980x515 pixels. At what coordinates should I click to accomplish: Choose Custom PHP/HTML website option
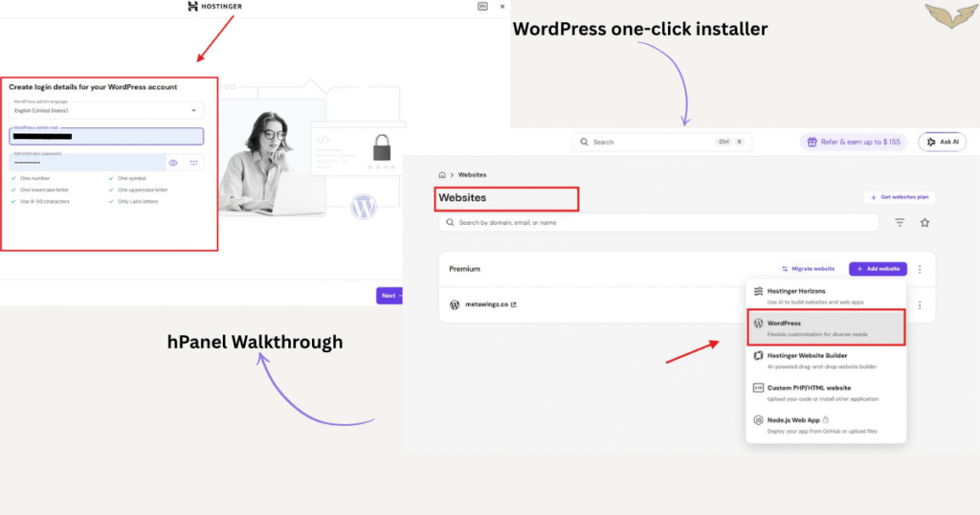tap(826, 392)
